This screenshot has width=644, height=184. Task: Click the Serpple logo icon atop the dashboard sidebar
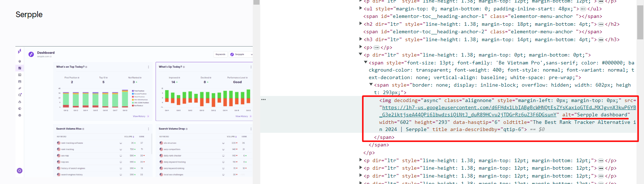pos(20,51)
